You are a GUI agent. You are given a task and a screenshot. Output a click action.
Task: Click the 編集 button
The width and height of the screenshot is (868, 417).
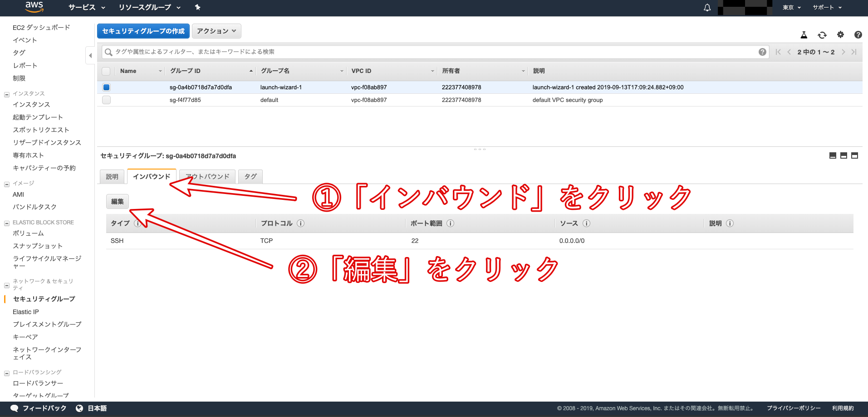click(118, 202)
